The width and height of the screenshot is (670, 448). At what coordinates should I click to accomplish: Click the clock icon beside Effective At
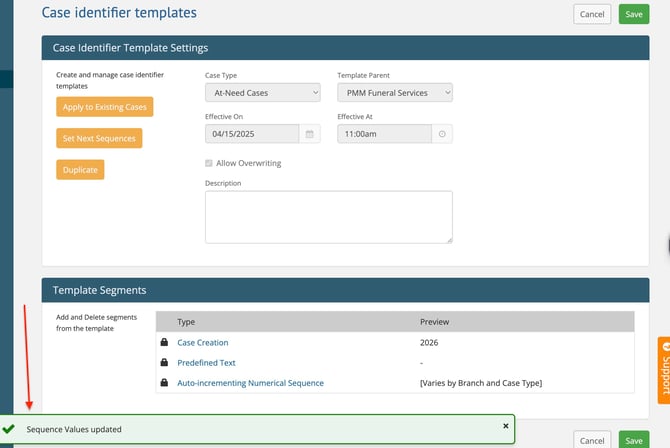click(443, 134)
